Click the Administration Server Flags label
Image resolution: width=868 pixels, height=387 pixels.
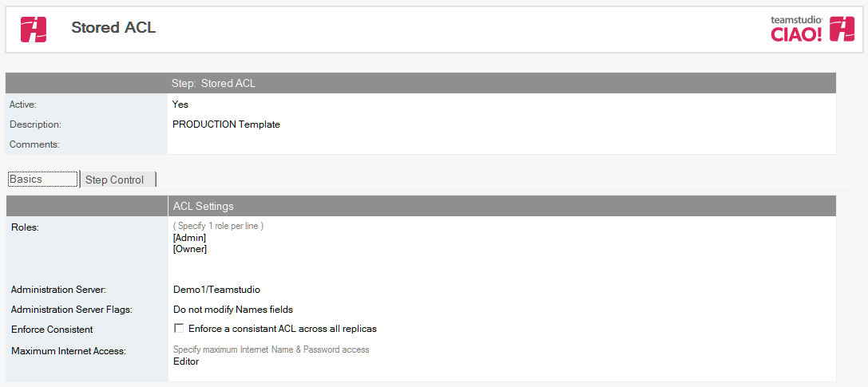[72, 310]
